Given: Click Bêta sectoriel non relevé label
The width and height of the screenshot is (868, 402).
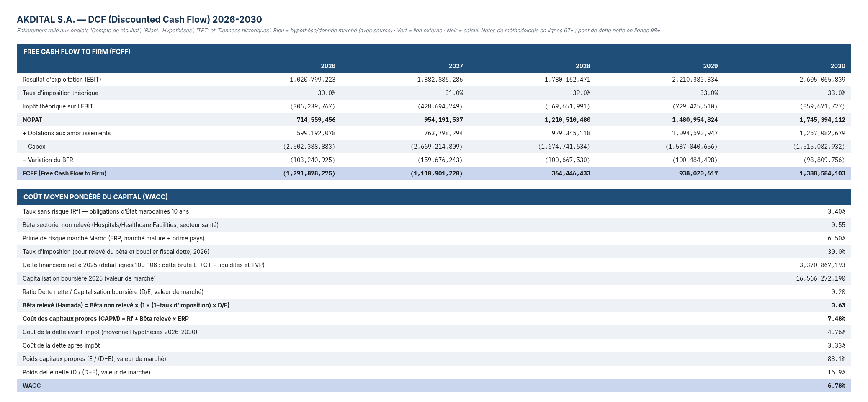Looking at the screenshot, I should pos(121,225).
